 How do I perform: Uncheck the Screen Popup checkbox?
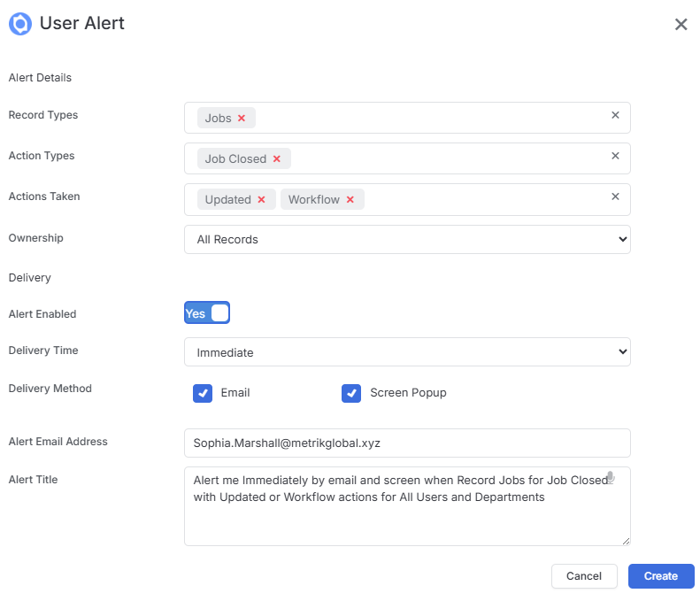351,393
